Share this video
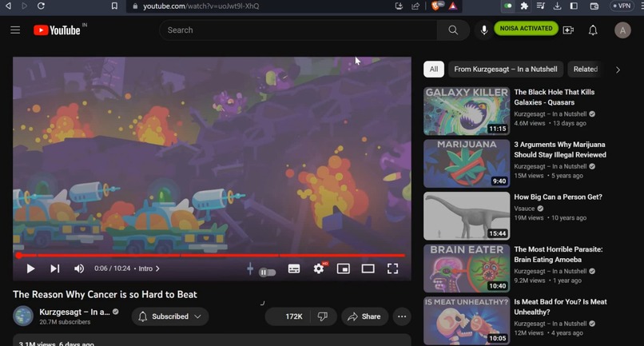The width and height of the screenshot is (644, 346). (x=364, y=316)
